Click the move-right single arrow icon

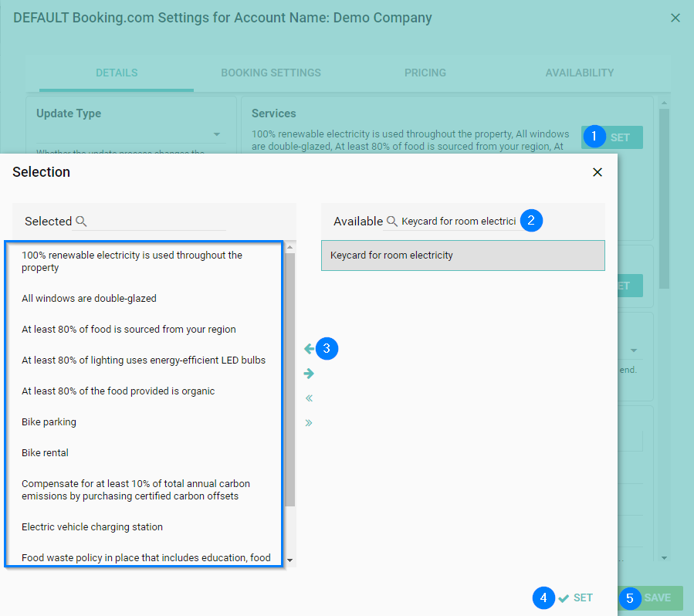[x=309, y=374]
